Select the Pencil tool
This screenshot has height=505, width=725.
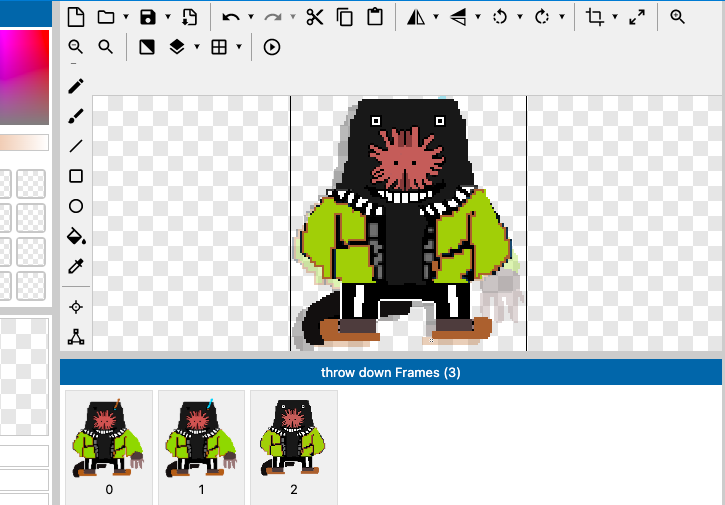[x=76, y=86]
